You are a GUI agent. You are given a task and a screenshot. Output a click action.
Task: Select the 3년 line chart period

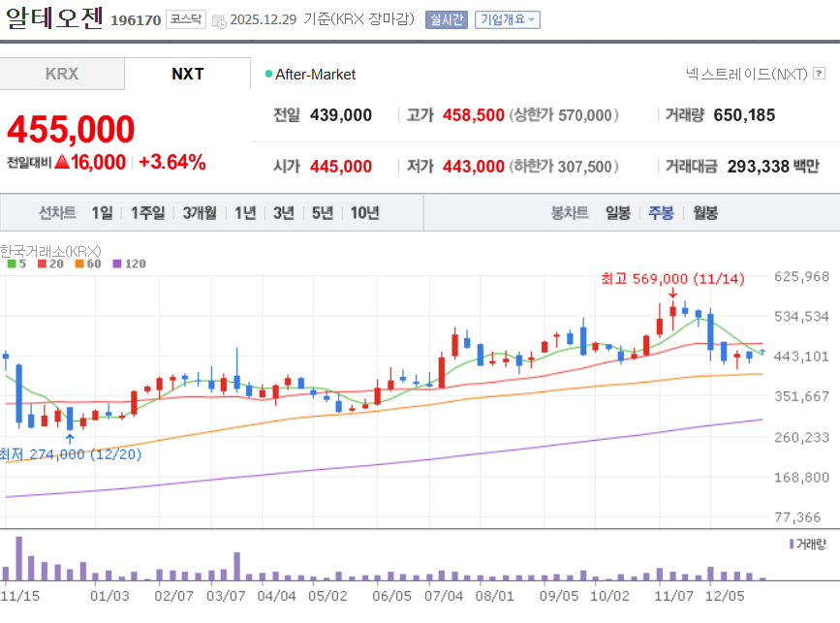[284, 212]
